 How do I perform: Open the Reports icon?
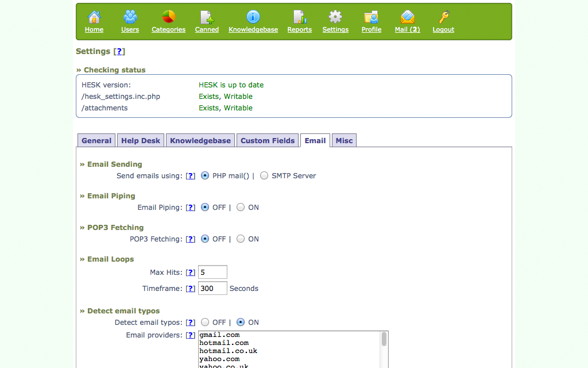point(299,17)
